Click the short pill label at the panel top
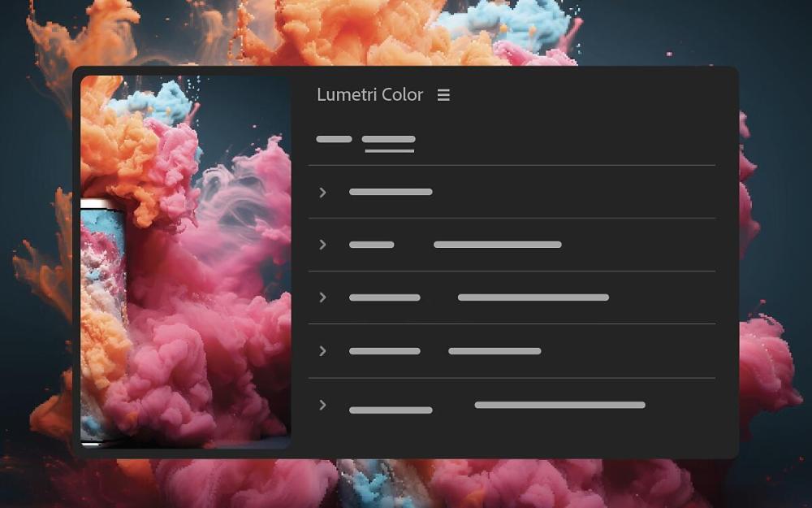The width and height of the screenshot is (812, 508). coord(333,138)
